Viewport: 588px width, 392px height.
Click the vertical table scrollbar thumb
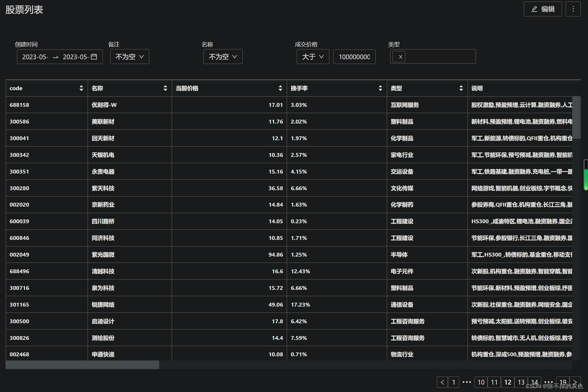(576, 118)
